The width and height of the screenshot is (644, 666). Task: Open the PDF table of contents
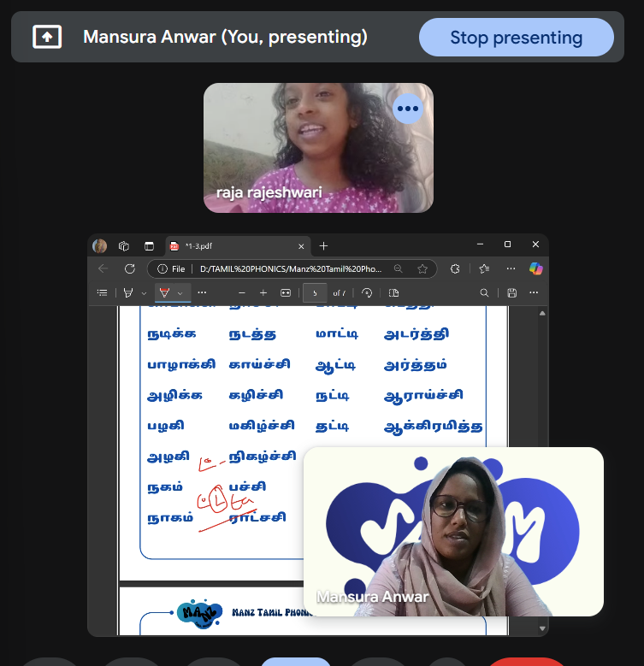pos(103,292)
